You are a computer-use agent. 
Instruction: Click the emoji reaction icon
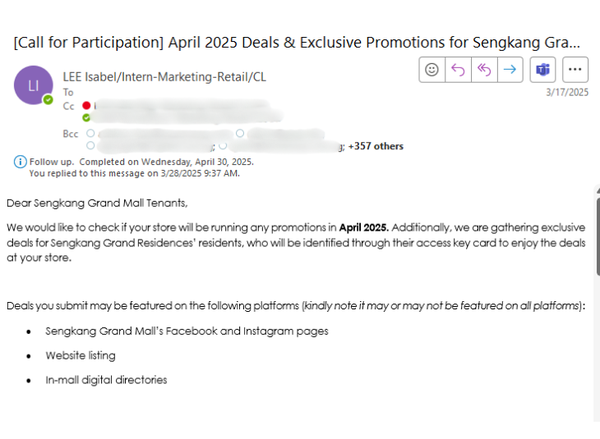(x=432, y=70)
